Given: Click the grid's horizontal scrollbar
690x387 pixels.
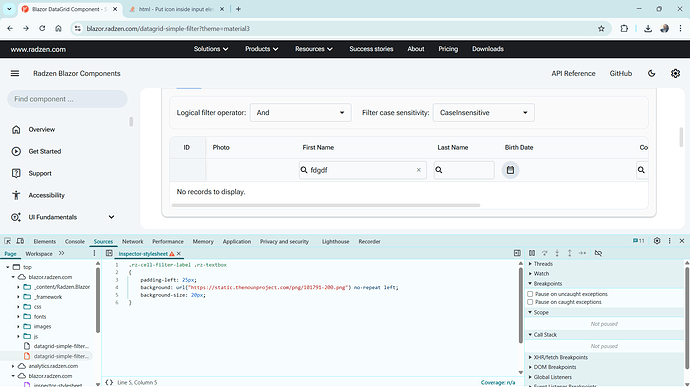Looking at the screenshot, I should (x=326, y=205).
